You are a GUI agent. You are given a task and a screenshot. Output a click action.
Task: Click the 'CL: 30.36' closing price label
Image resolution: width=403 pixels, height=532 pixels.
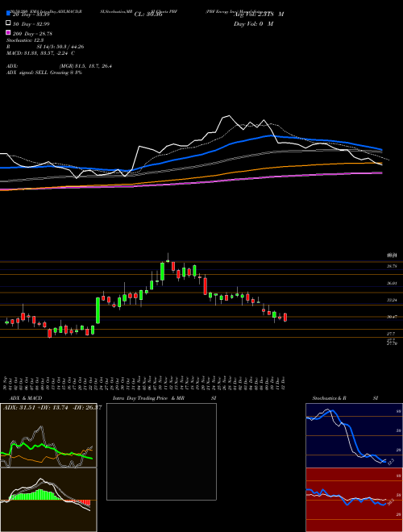[x=148, y=15]
